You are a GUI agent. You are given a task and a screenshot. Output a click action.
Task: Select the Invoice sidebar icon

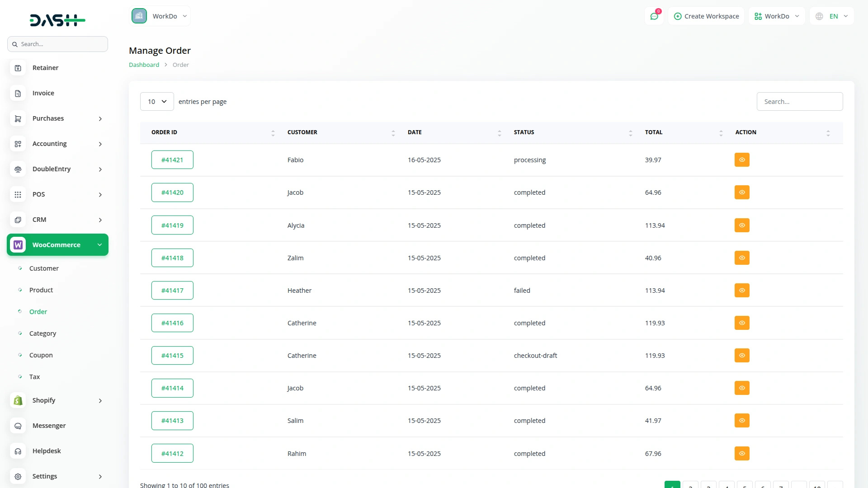[18, 93]
